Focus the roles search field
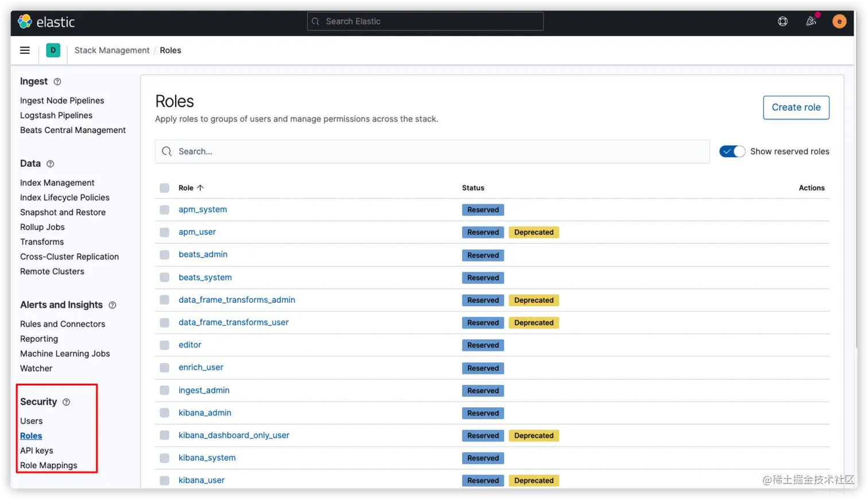Image resolution: width=868 pixels, height=499 pixels. (432, 151)
